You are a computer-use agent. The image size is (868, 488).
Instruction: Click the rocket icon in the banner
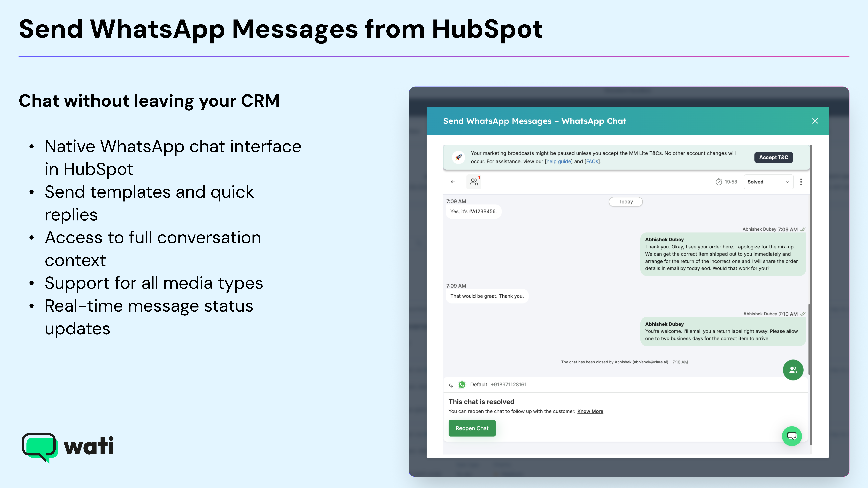click(x=458, y=157)
